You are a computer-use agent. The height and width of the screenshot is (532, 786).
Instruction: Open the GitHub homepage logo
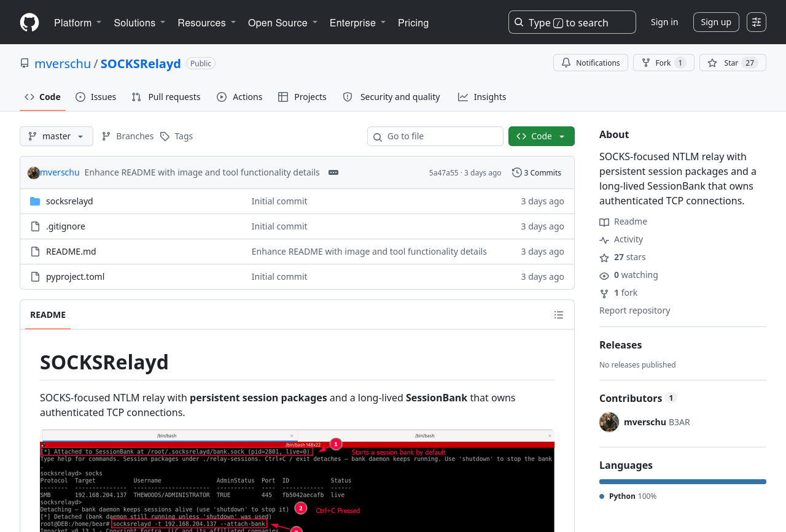tap(29, 23)
